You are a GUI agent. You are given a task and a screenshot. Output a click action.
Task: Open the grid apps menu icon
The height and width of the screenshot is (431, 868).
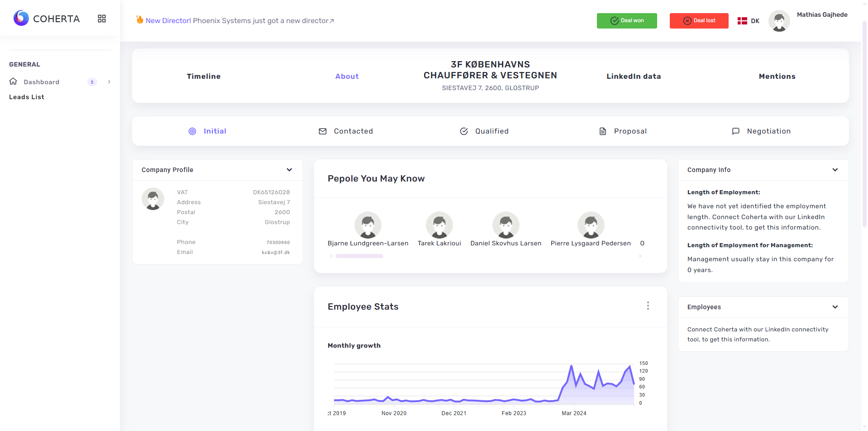(x=102, y=19)
